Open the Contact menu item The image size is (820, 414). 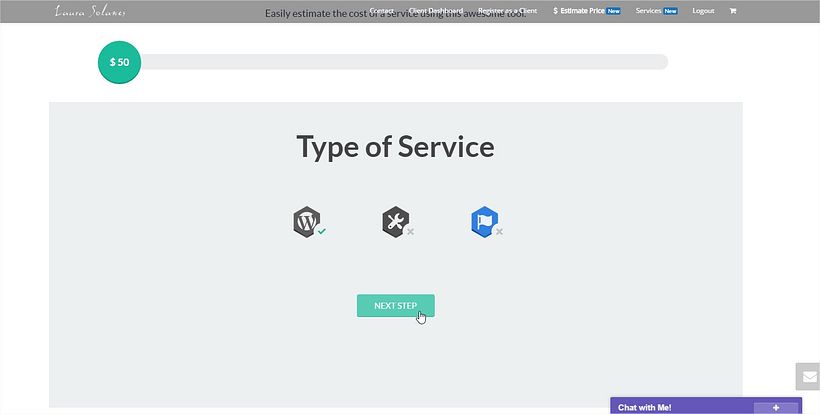[381, 11]
